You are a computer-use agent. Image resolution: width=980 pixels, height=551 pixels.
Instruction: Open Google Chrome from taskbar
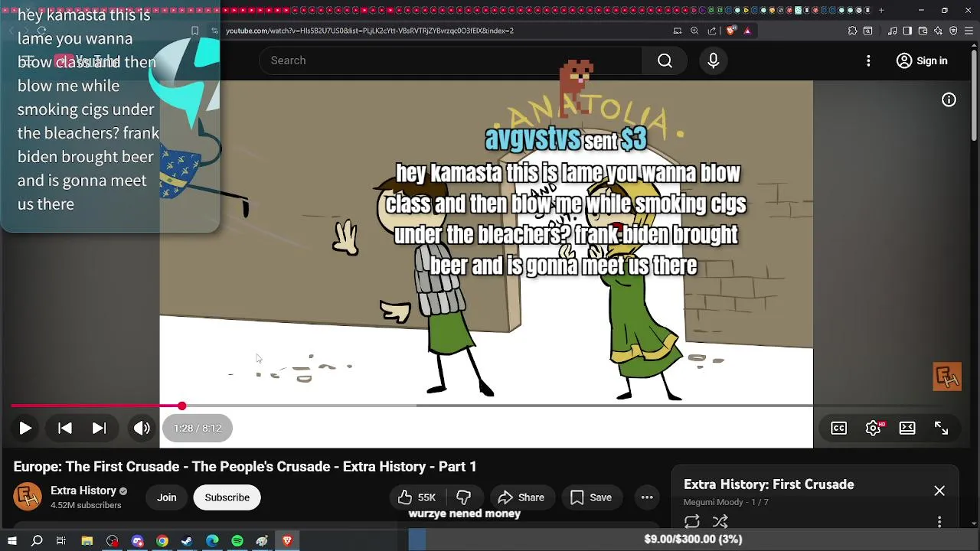click(x=162, y=541)
